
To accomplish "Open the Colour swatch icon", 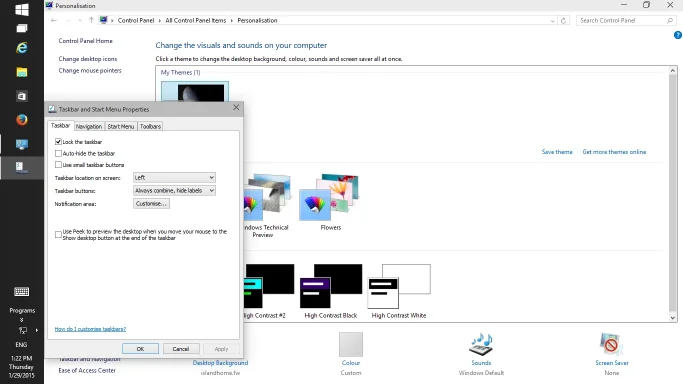I will point(351,344).
